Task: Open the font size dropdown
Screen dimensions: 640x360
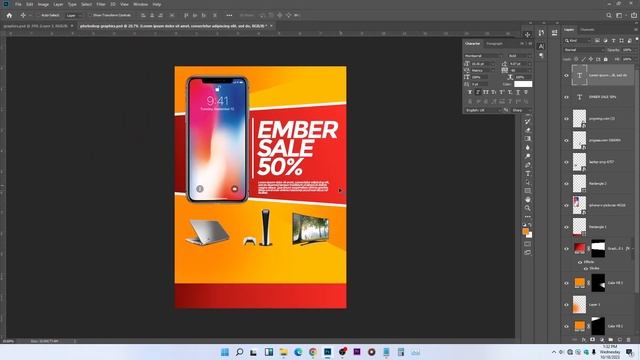Action: click(493, 64)
